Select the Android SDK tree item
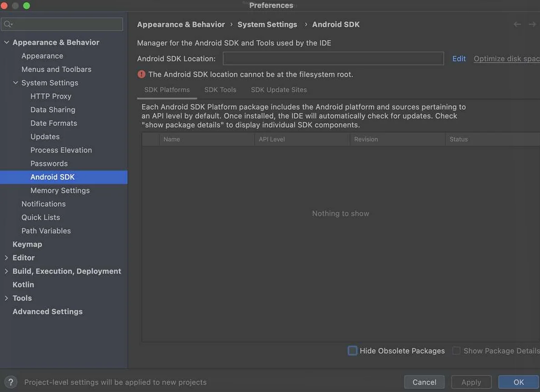 [64, 177]
